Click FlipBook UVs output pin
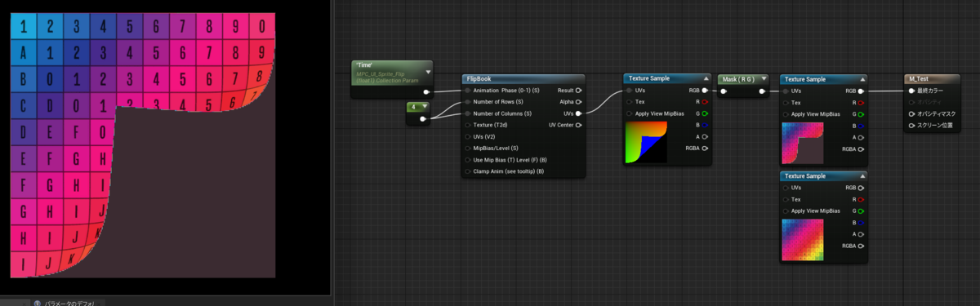Viewport: 980px width, 306px height. click(578, 113)
